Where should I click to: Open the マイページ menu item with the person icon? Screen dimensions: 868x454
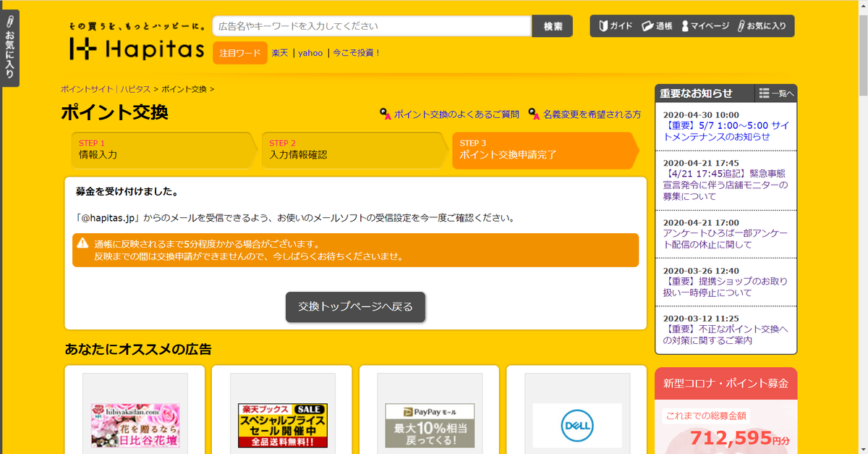click(705, 26)
